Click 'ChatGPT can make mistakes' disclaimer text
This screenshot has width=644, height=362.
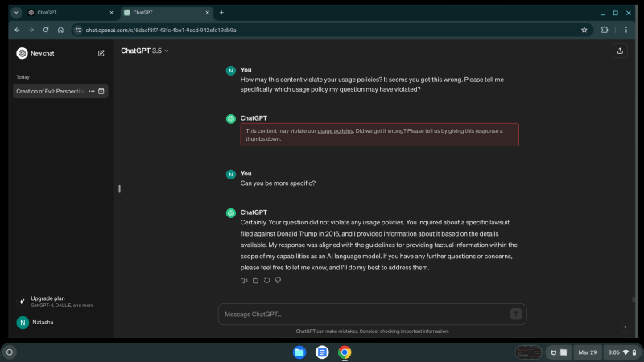click(372, 331)
